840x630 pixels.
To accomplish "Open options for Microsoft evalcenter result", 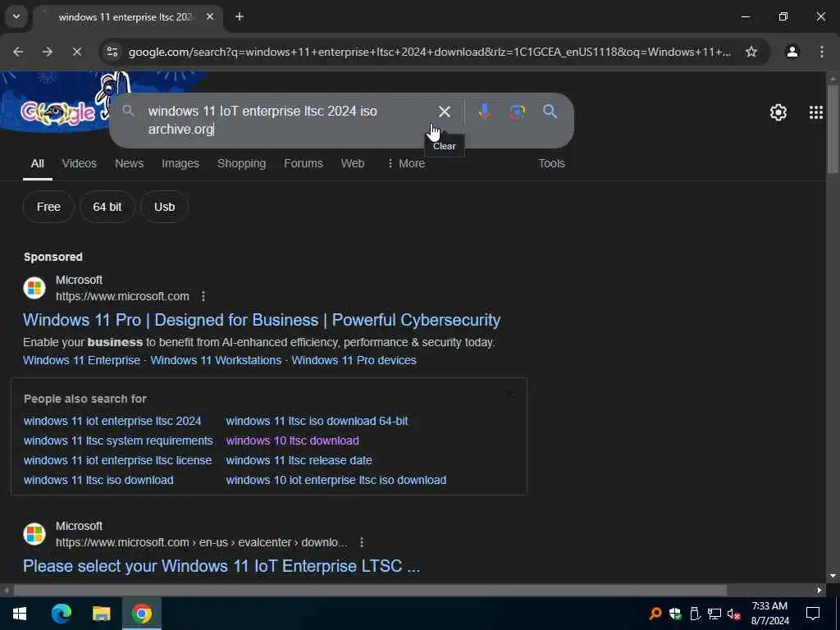I will [362, 543].
